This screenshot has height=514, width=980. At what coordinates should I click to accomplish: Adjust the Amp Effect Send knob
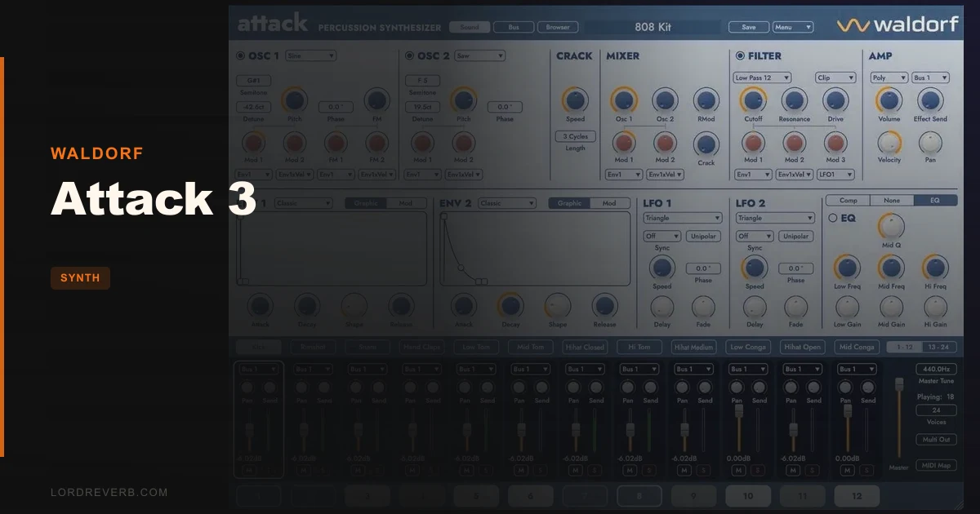pos(929,100)
